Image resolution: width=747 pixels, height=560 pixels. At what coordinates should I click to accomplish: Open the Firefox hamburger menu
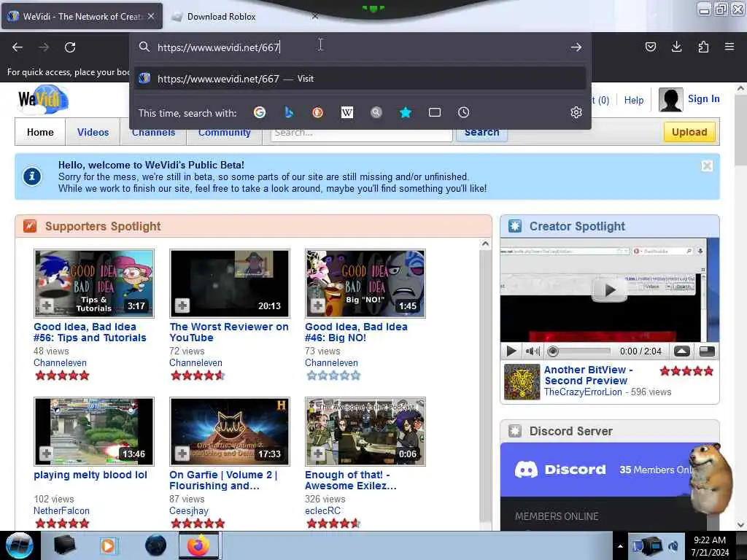coord(729,47)
